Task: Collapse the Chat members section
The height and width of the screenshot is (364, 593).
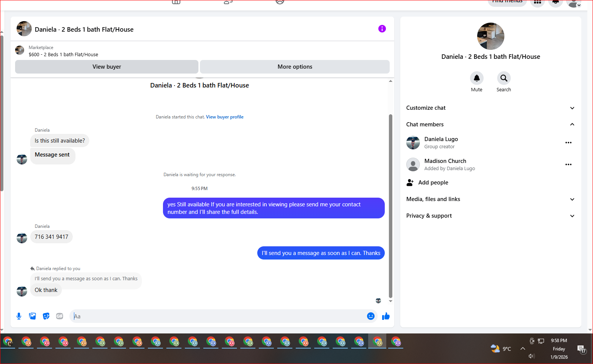Action: (x=490, y=124)
